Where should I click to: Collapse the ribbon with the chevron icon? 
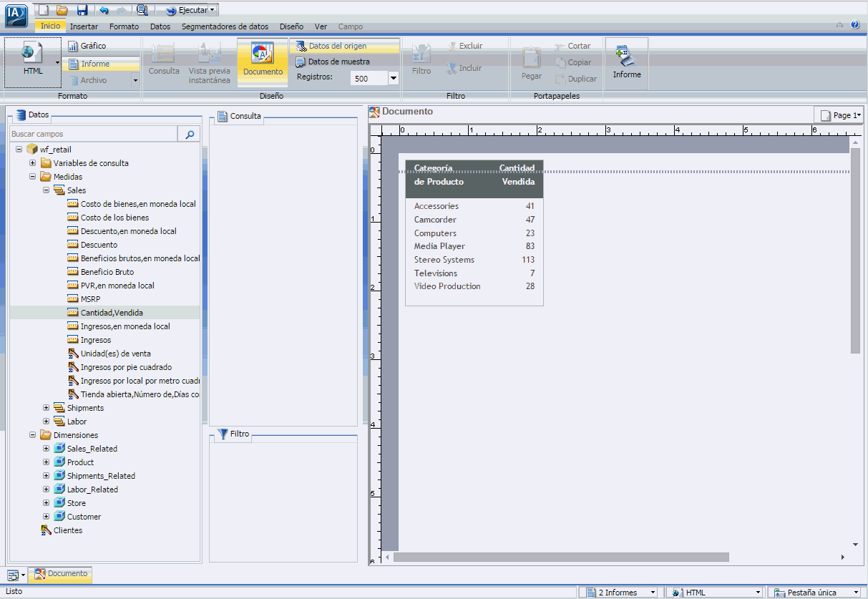[840, 25]
